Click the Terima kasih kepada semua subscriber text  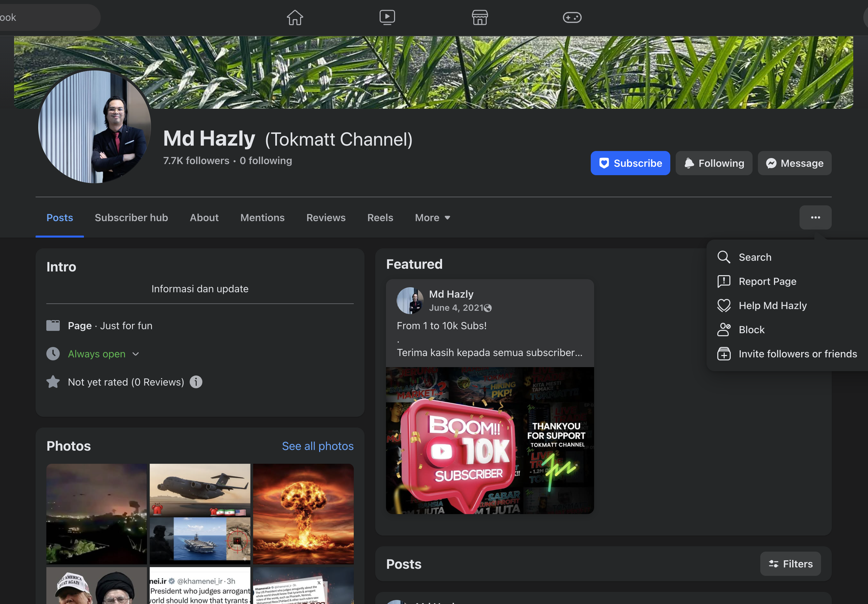coord(490,352)
